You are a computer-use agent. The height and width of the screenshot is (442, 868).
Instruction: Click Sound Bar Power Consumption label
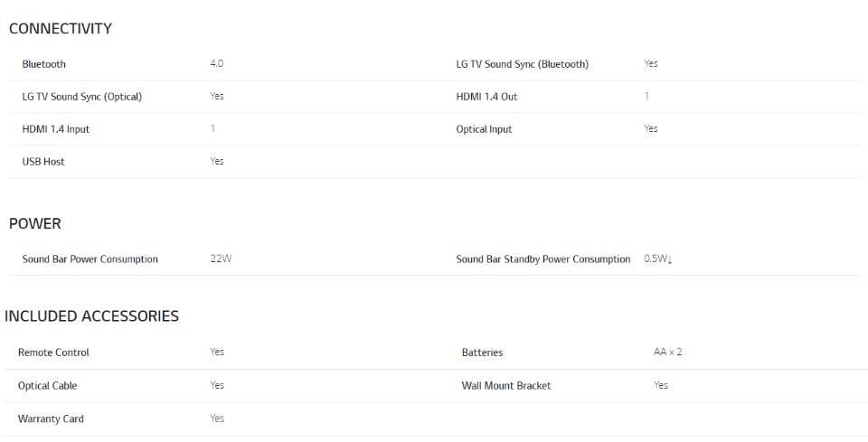pyautogui.click(x=90, y=259)
